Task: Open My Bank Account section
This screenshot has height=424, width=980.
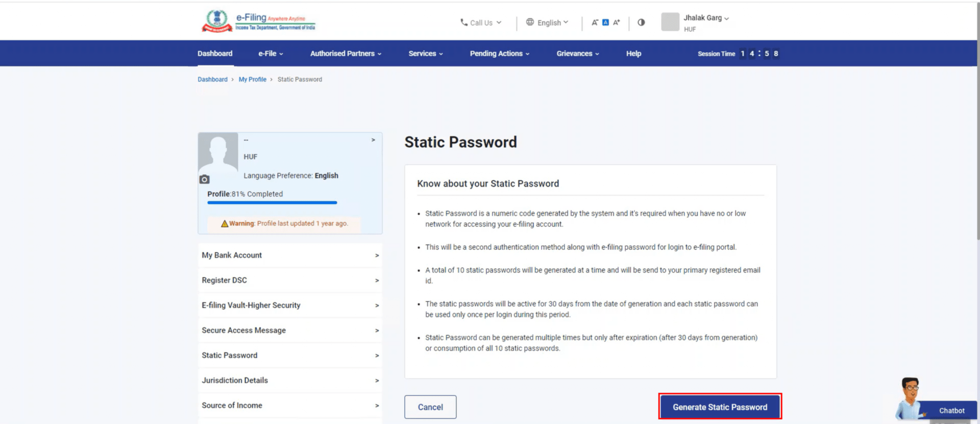Action: [290, 255]
